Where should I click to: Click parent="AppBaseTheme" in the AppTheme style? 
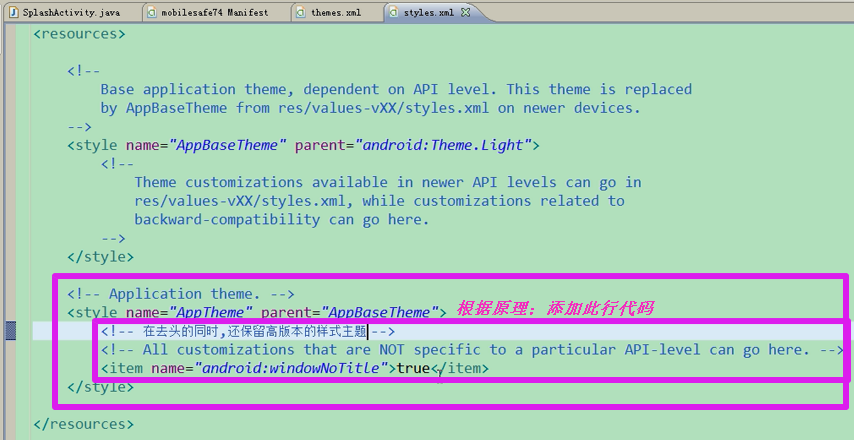[350, 312]
